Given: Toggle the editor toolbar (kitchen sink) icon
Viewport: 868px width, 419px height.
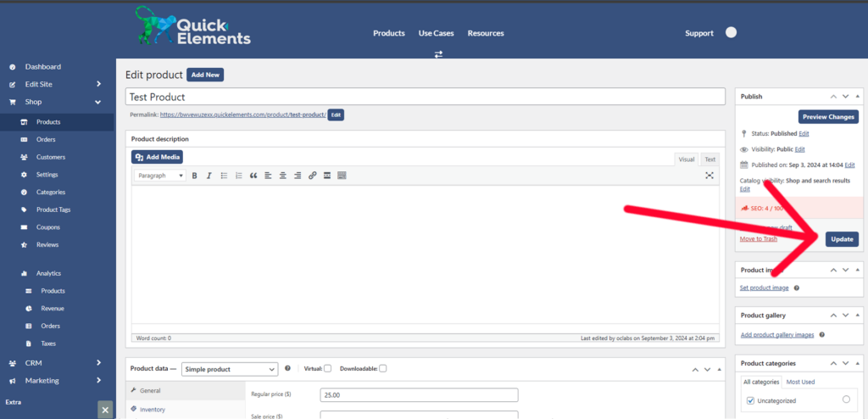Looking at the screenshot, I should click(x=342, y=176).
